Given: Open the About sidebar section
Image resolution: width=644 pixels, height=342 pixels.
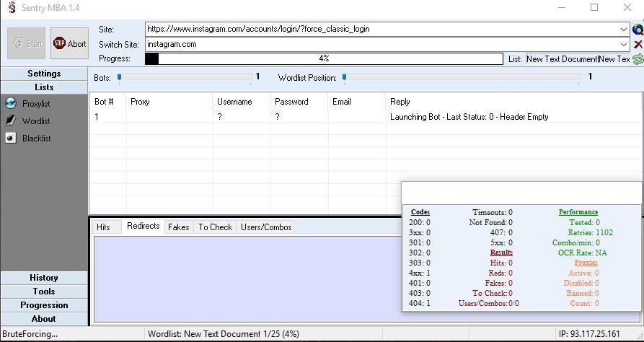Looking at the screenshot, I should coord(44,319).
